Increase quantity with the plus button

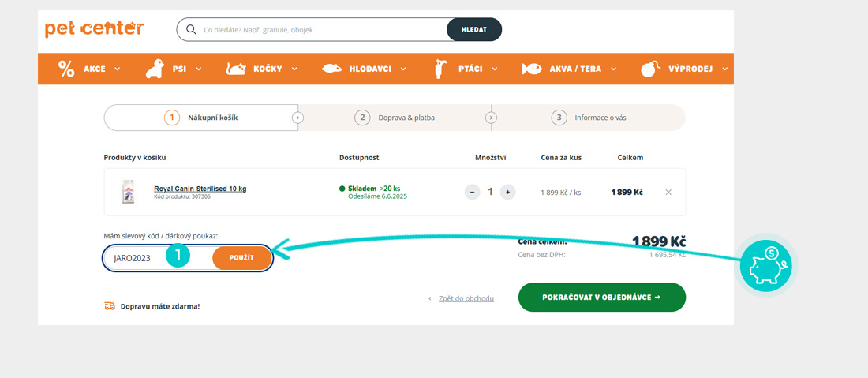pos(507,192)
